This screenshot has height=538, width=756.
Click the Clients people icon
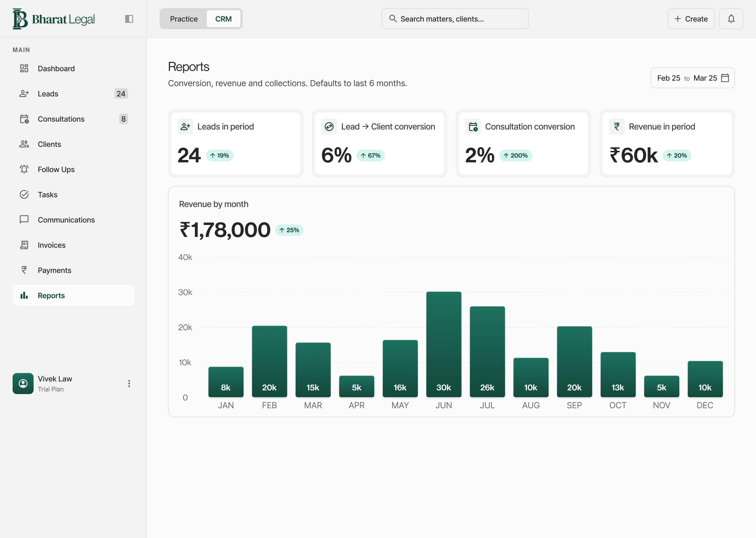24,144
